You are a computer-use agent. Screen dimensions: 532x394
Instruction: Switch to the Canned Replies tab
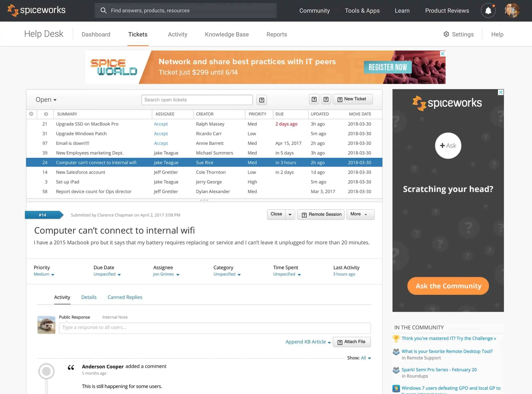click(125, 297)
